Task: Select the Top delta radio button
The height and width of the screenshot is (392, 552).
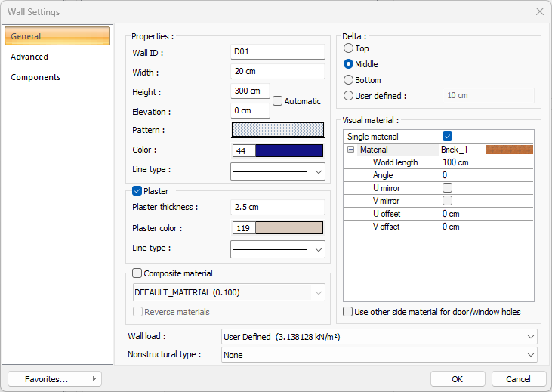Action: tap(349, 48)
